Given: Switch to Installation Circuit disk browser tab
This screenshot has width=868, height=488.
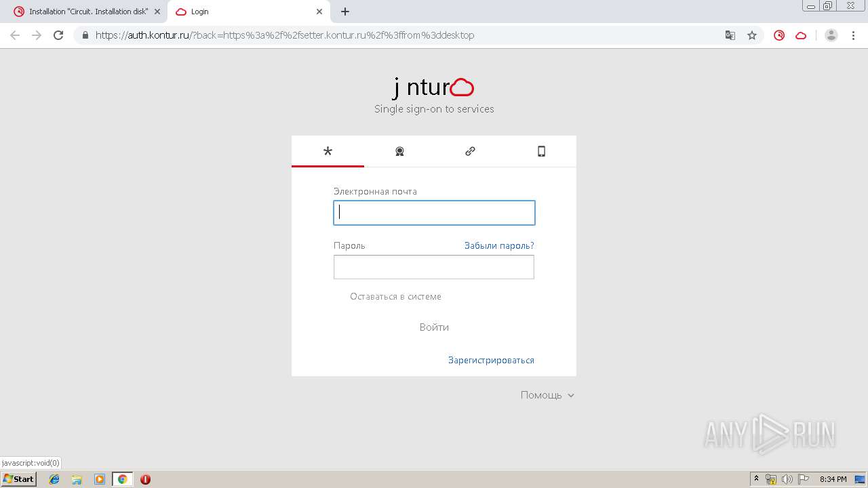Looking at the screenshot, I should (x=88, y=12).
